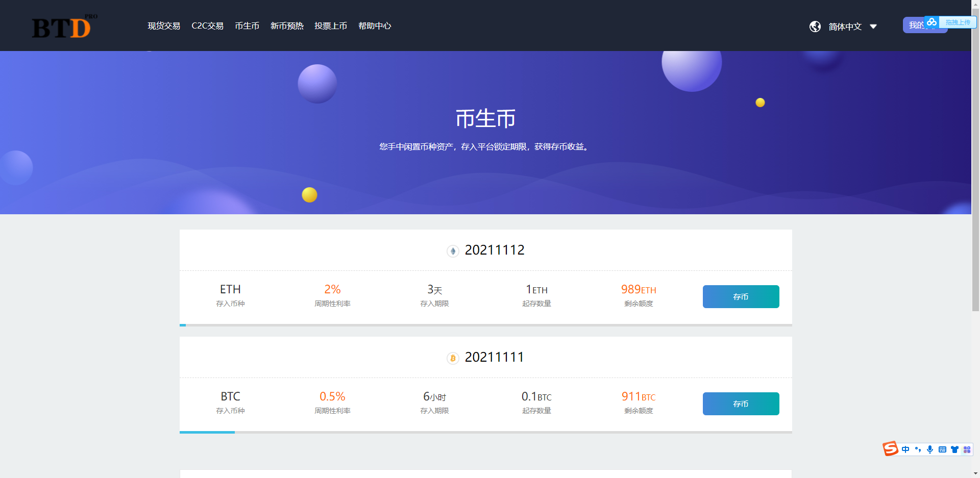980x478 pixels.
Task: Open 帮助中心 from the nav bar
Action: 375,26
